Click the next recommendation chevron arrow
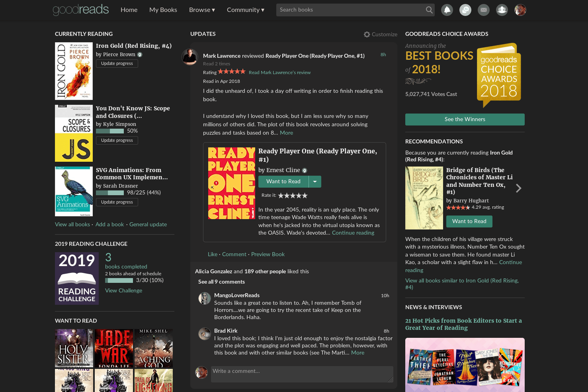The width and height of the screenshot is (588, 392). pos(518,188)
